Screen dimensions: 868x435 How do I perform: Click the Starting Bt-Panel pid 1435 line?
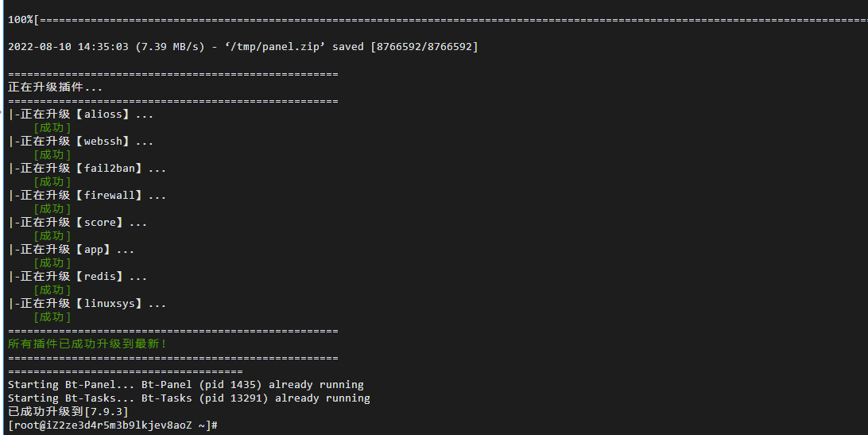pyautogui.click(x=186, y=385)
